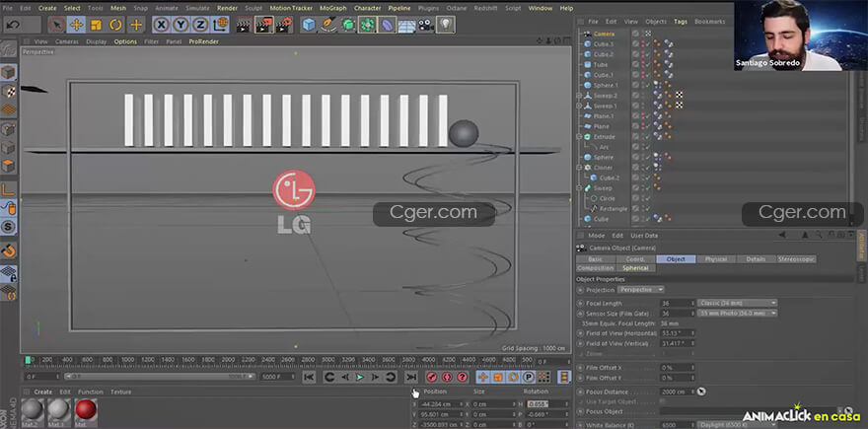Click the Deformer purple icon
This screenshot has width=868, height=429.
point(388,25)
